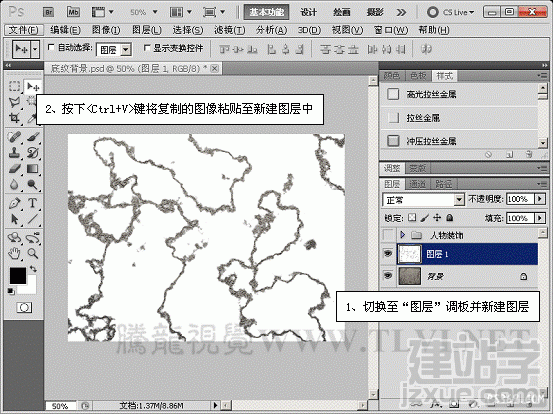Open the 滤镜(T) menu
The width and height of the screenshot is (553, 414).
click(x=230, y=30)
